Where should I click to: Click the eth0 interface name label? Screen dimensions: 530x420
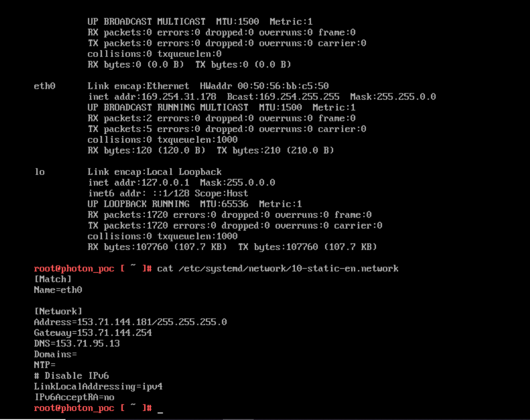pos(44,86)
